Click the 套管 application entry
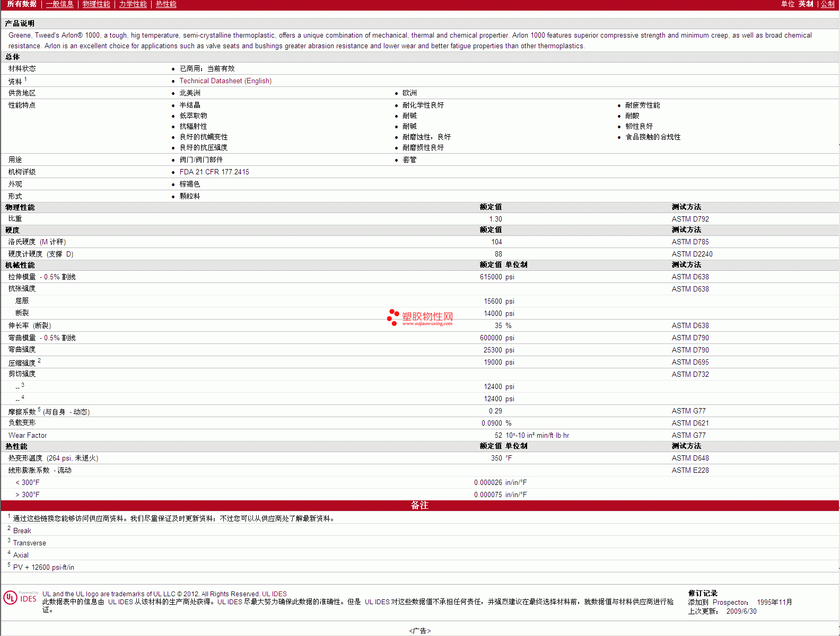Screen dimensions: 840x636 tap(409, 160)
